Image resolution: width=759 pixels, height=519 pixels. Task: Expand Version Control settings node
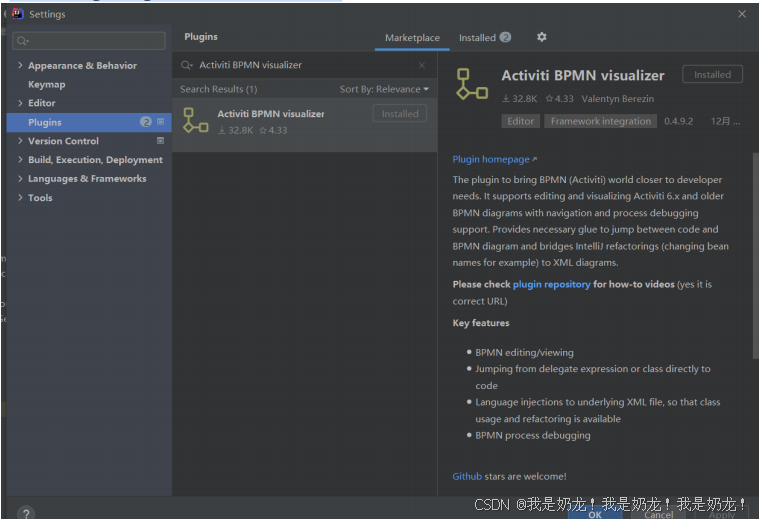coord(20,140)
